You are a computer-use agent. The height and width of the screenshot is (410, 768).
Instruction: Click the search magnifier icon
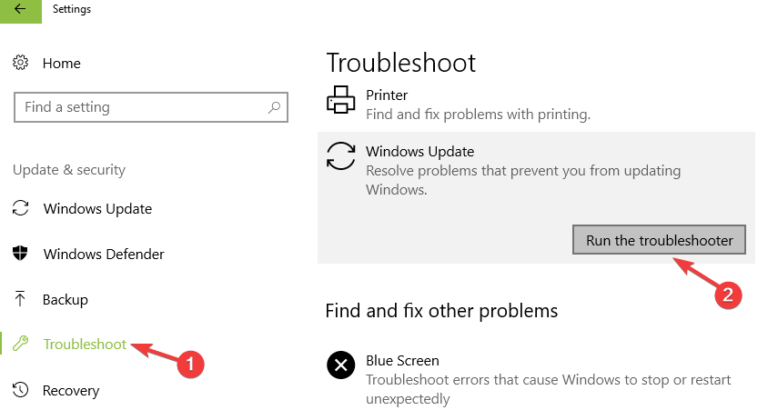(274, 107)
